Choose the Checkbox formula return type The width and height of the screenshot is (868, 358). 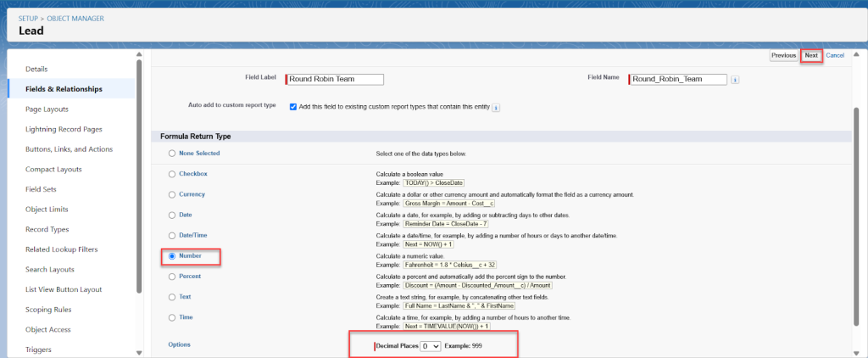(172, 174)
